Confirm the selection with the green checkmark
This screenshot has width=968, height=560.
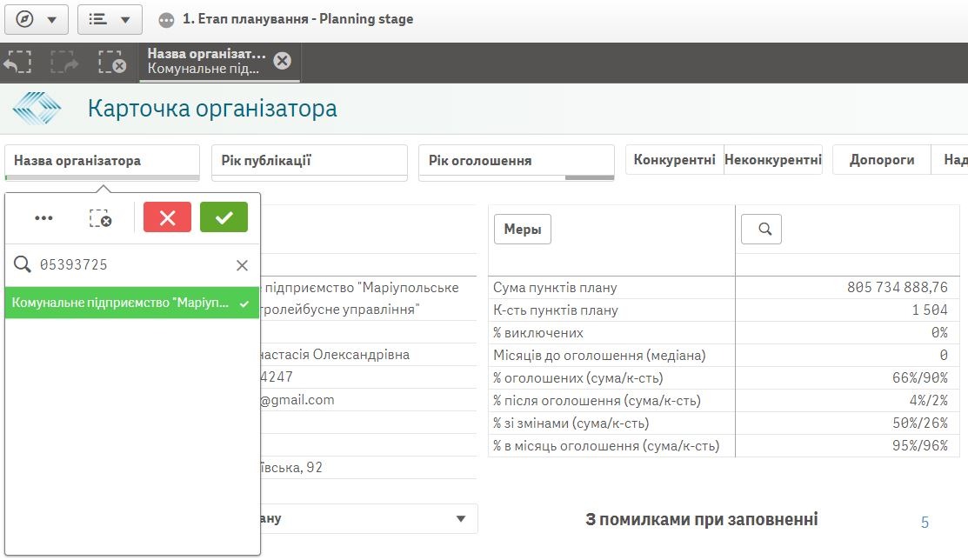pos(224,217)
